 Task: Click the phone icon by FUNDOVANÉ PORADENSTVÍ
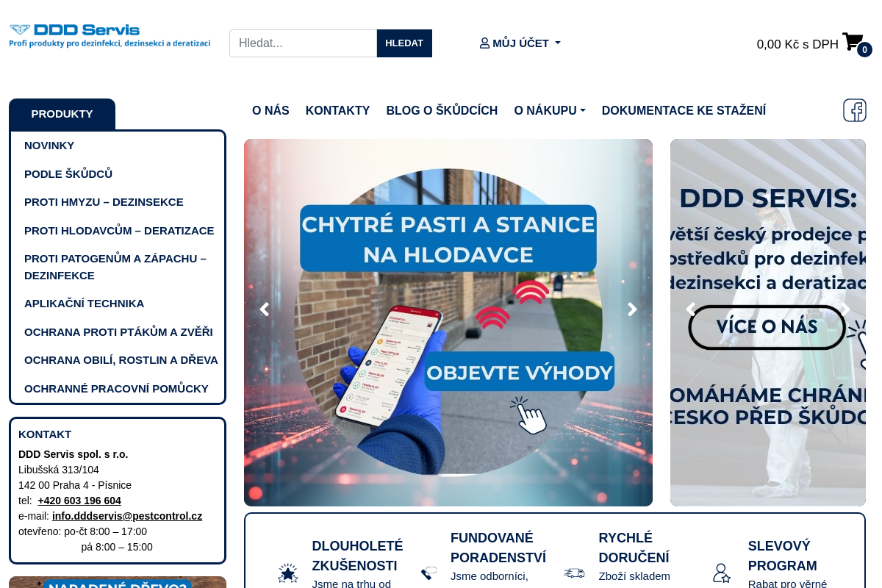click(429, 573)
